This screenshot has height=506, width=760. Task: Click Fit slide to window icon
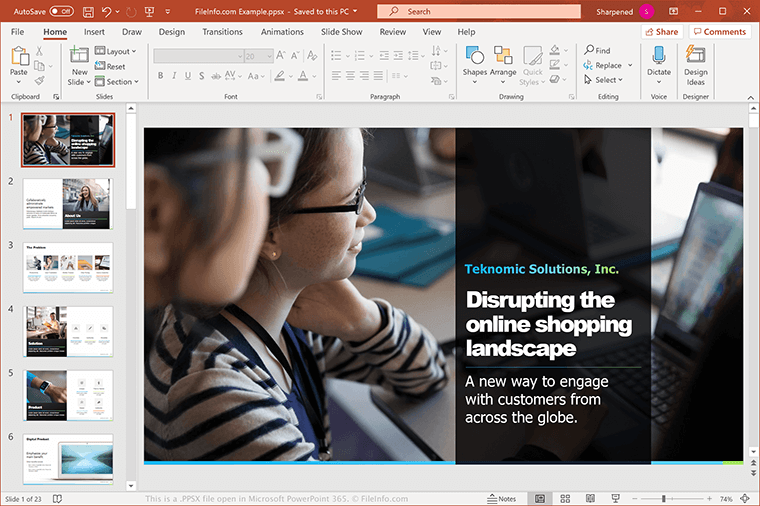pos(745,499)
